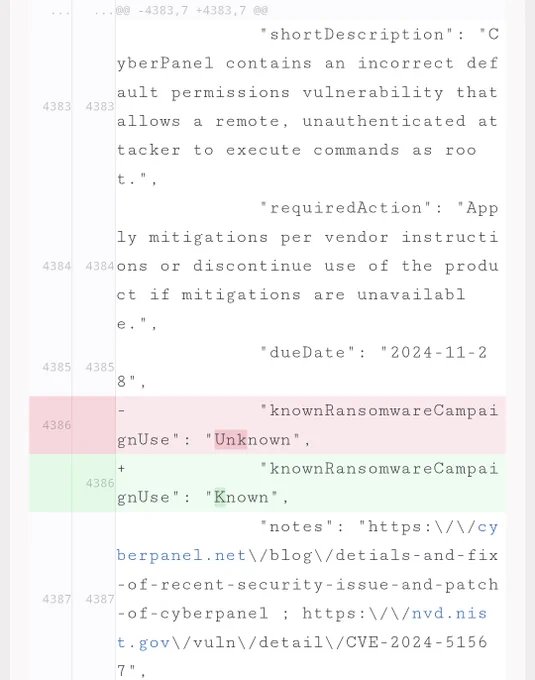Screen dimensions: 535x680
Task: Click the "2024-11-2" date value
Action: (439, 352)
